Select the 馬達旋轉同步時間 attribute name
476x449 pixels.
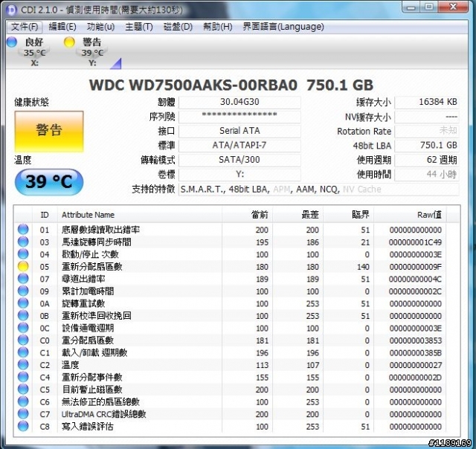point(97,242)
